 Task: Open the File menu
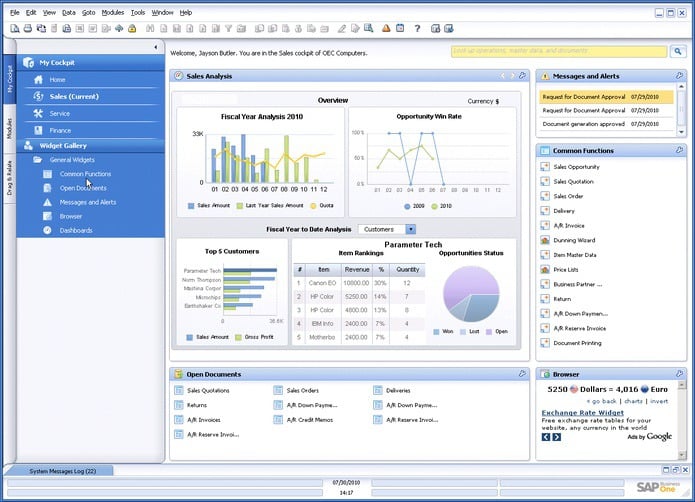click(15, 12)
